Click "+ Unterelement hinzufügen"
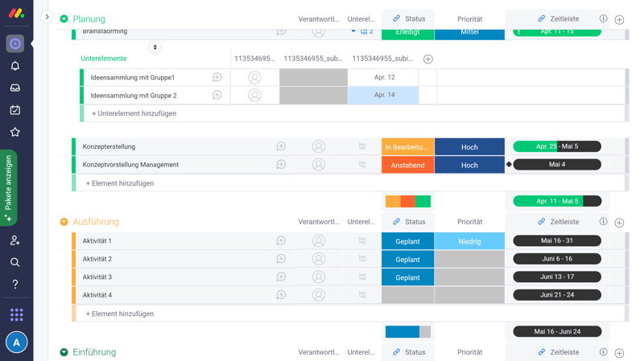644x361 pixels. point(134,113)
